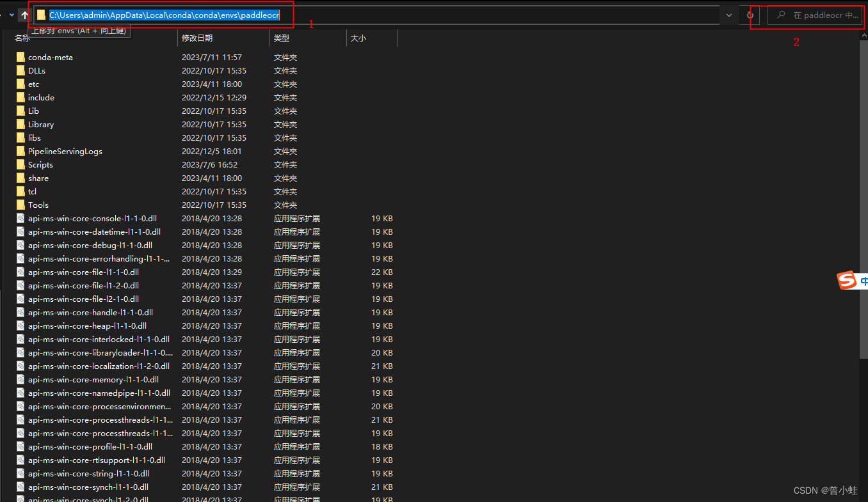
Task: Click the address bar path field
Action: click(x=376, y=15)
